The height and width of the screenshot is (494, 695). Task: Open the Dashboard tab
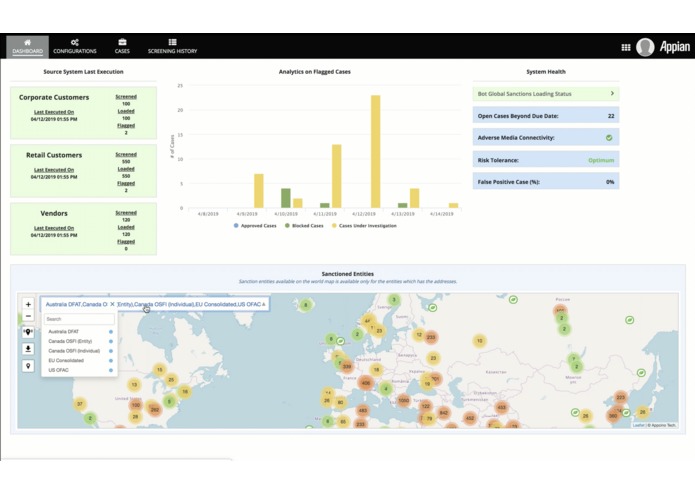coord(27,47)
